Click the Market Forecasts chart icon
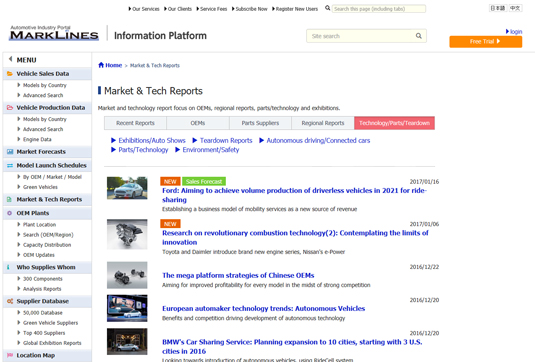The height and width of the screenshot is (362, 535). coord(10,151)
